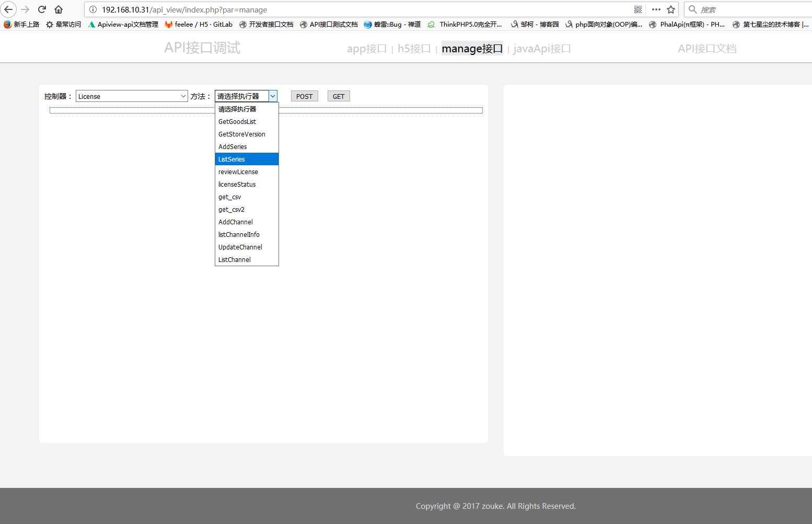This screenshot has width=812, height=524.
Task: Open the 邹柯 - 博客园 bookmark
Action: 535,24
